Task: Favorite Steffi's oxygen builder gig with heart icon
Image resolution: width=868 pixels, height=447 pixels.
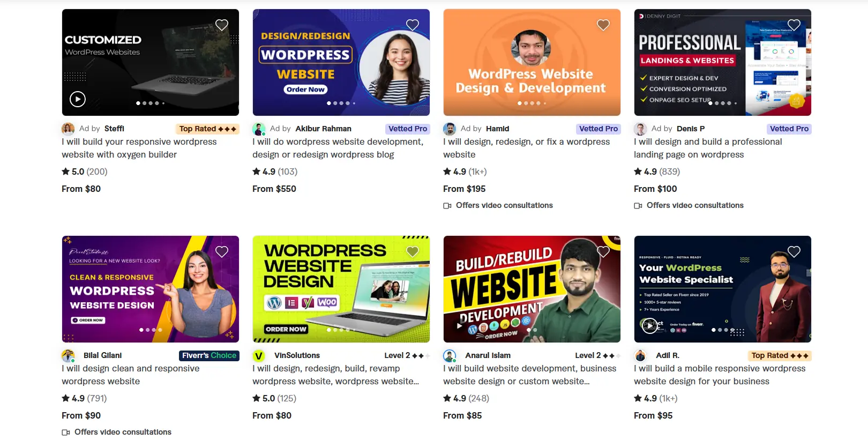Action: tap(222, 25)
